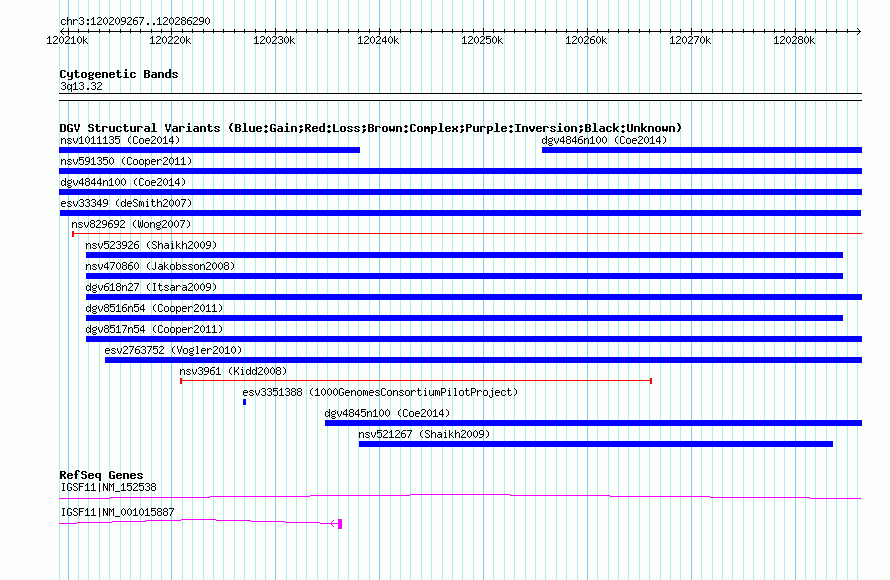Click the nsv1011135 (Coe2014) text label
This screenshot has width=890, height=580.
coord(120,140)
